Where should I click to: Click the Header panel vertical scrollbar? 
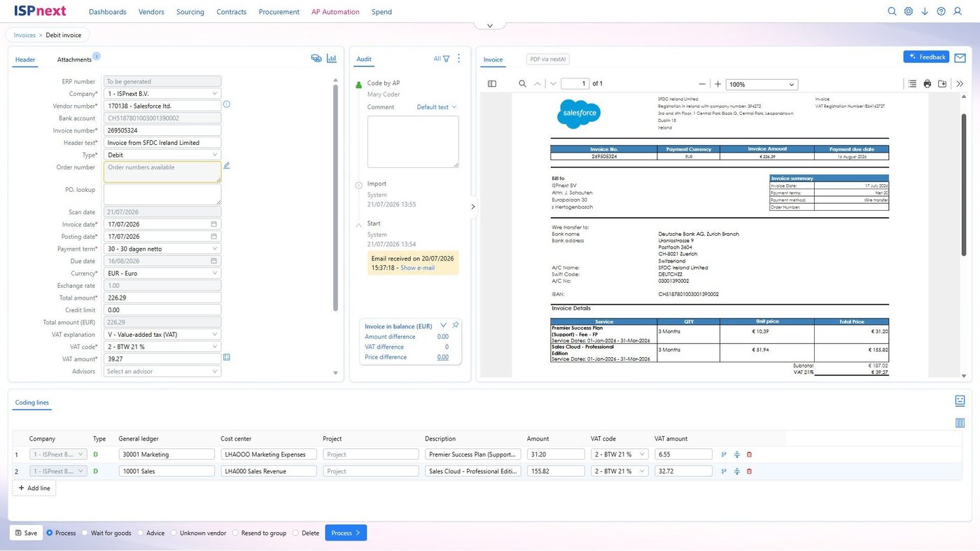335,200
